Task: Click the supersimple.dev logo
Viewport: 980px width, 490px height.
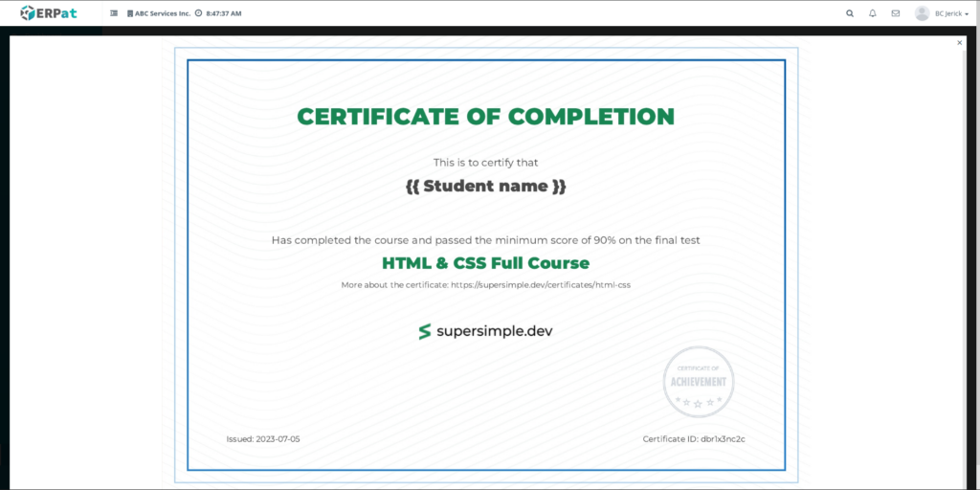Action: [485, 331]
